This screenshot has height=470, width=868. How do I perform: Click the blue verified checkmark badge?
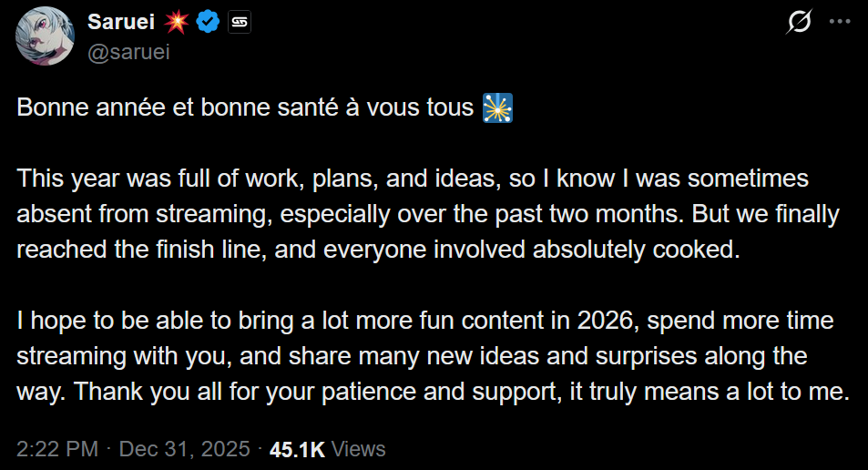click(x=208, y=22)
